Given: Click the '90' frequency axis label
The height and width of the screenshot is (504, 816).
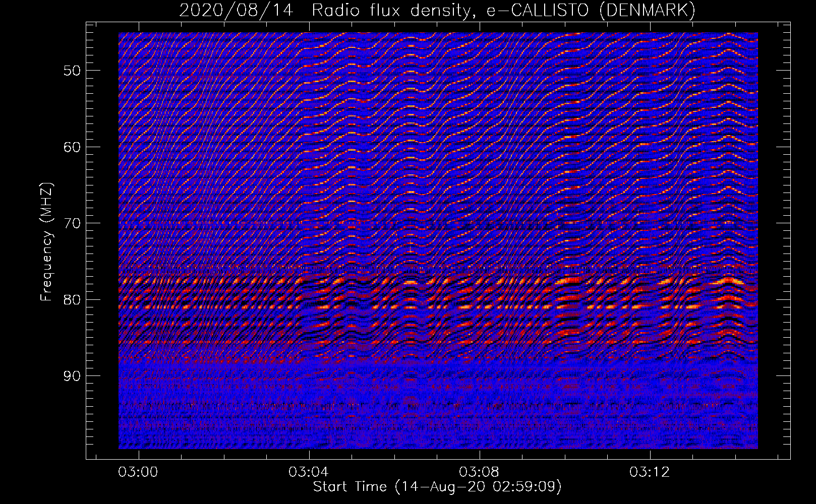Looking at the screenshot, I should tap(72, 376).
